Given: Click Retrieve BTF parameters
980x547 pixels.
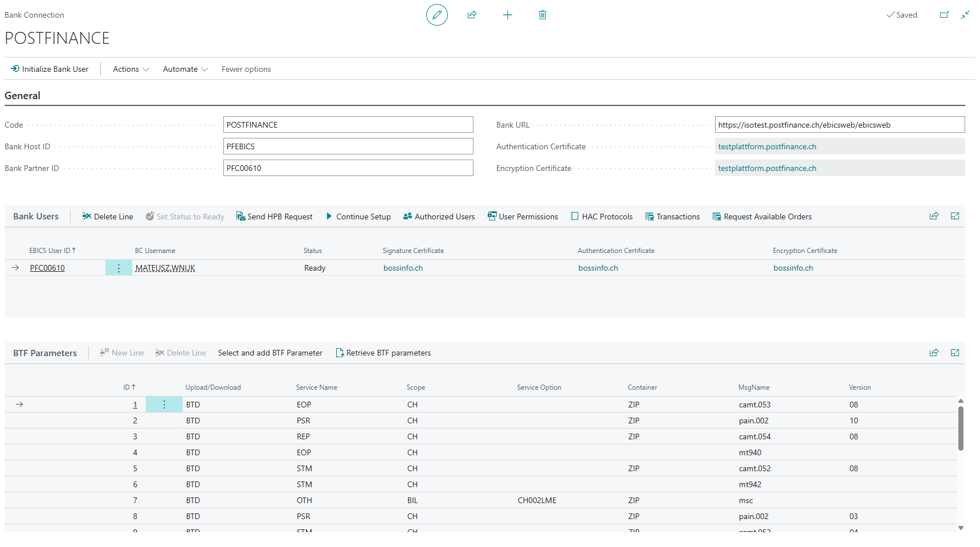Looking at the screenshot, I should click(x=383, y=353).
